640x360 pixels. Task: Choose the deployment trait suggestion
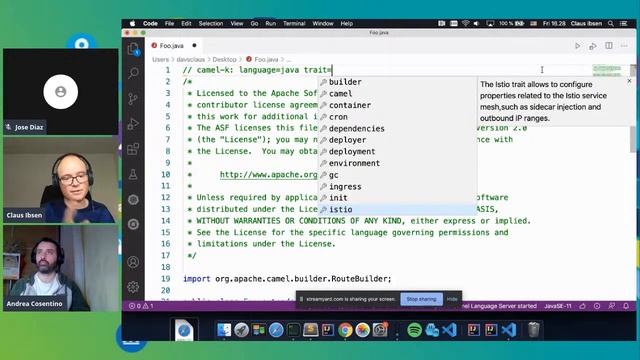point(397,151)
